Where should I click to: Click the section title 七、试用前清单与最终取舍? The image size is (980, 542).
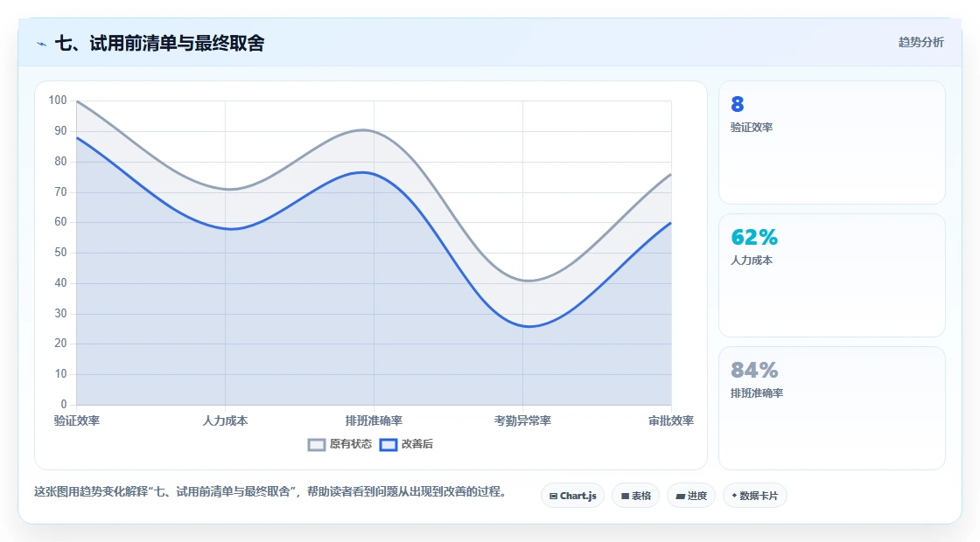point(160,43)
